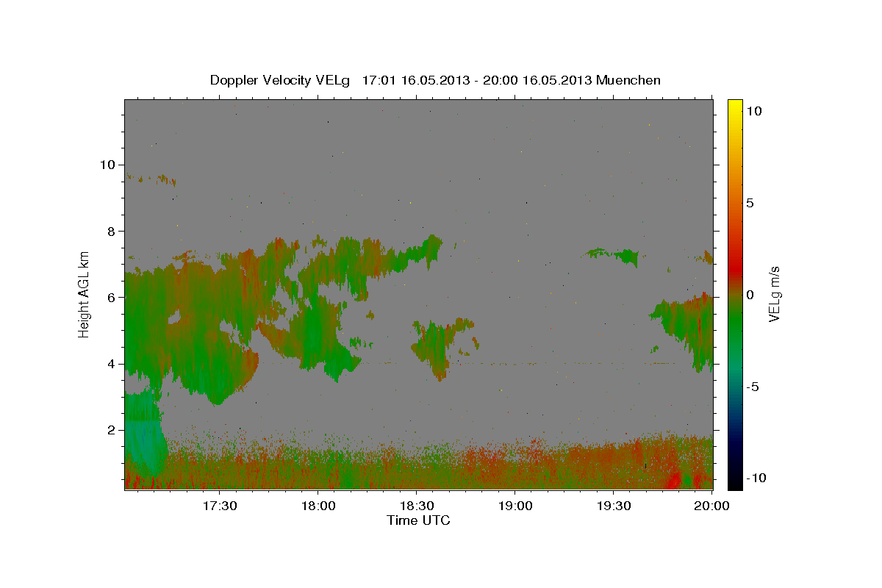Select the '19:00' time axis label
The image size is (882, 588).
[515, 506]
